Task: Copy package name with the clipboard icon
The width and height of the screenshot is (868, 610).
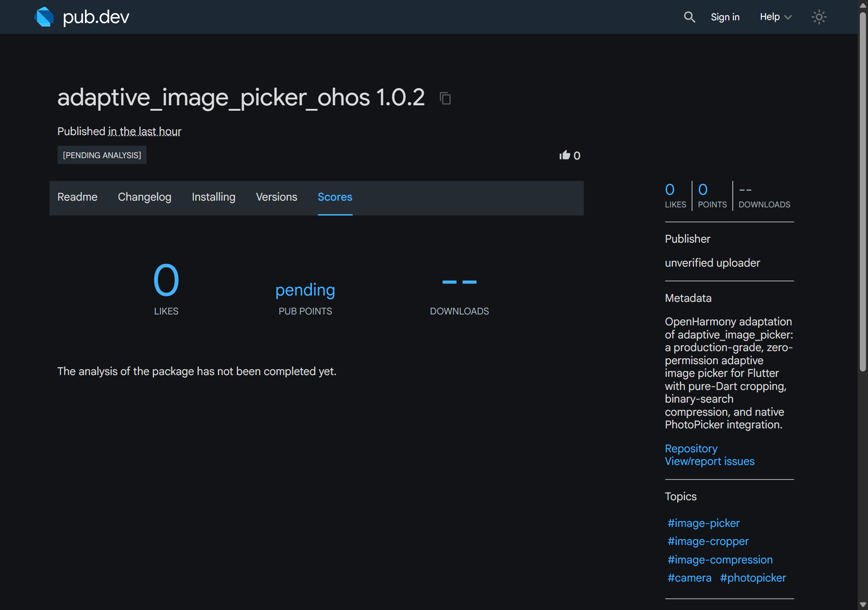Action: click(445, 98)
